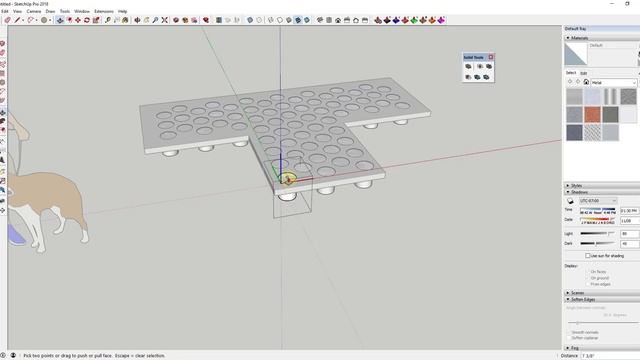
Task: Click Outer Shell in Solid Tools
Action: tap(468, 66)
